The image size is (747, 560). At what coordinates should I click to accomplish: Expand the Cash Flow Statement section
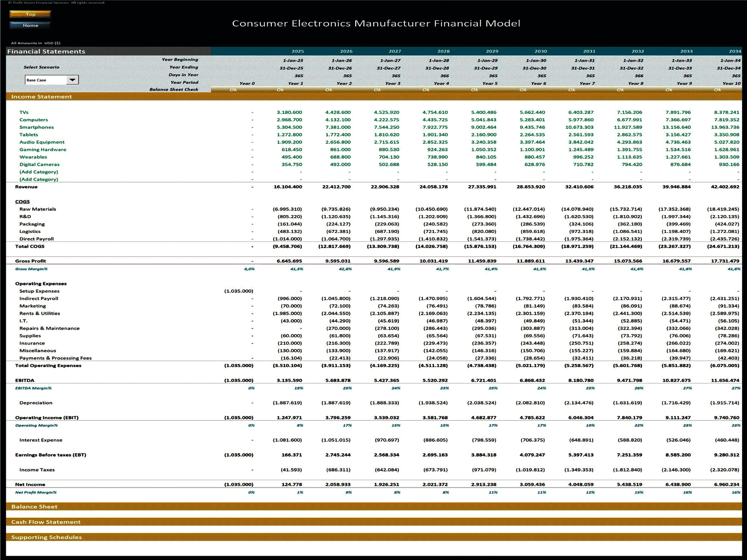pyautogui.click(x=46, y=522)
